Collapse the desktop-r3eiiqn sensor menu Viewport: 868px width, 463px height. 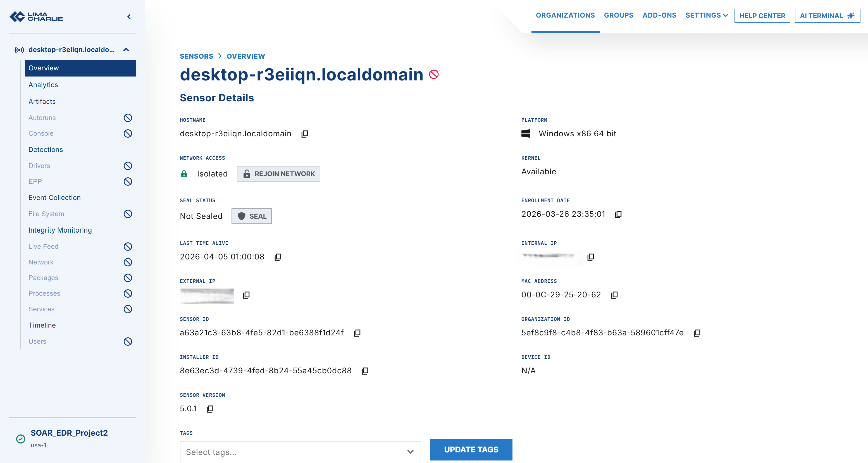point(126,50)
